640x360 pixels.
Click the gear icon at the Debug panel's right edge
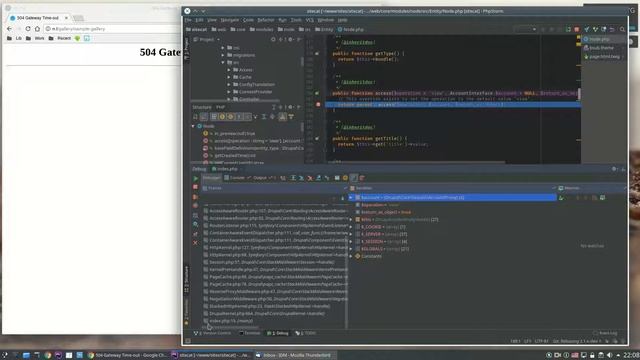(x=614, y=169)
